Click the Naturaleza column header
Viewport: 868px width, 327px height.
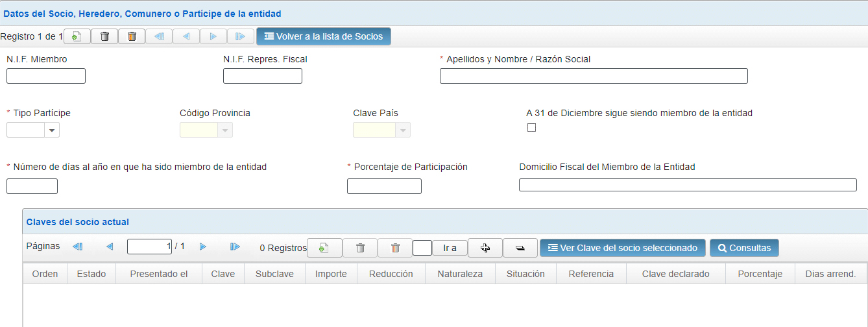click(x=460, y=274)
